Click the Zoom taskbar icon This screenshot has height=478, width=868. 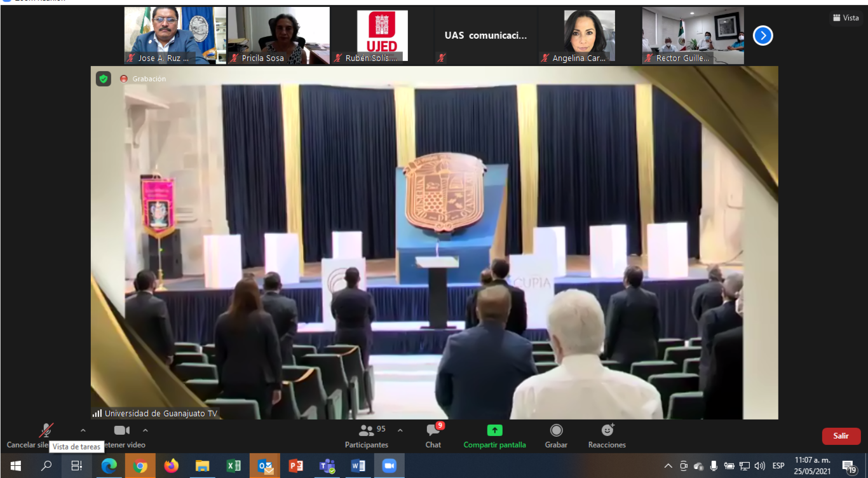pos(390,466)
